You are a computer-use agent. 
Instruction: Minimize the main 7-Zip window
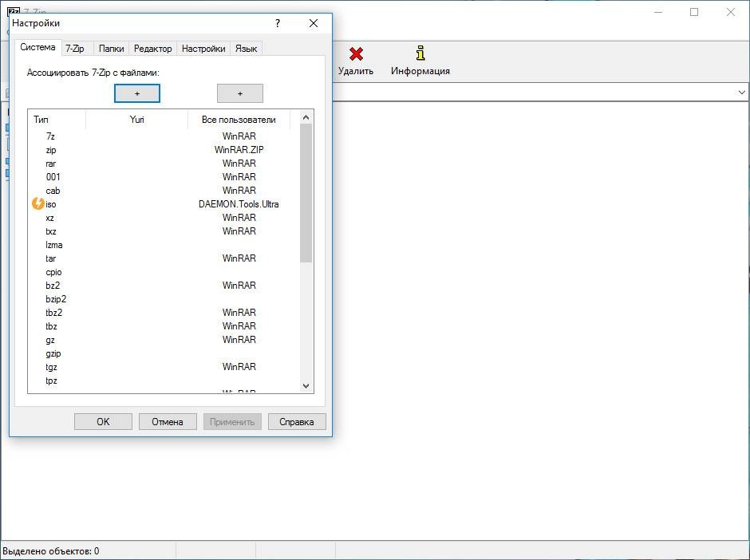click(x=658, y=12)
